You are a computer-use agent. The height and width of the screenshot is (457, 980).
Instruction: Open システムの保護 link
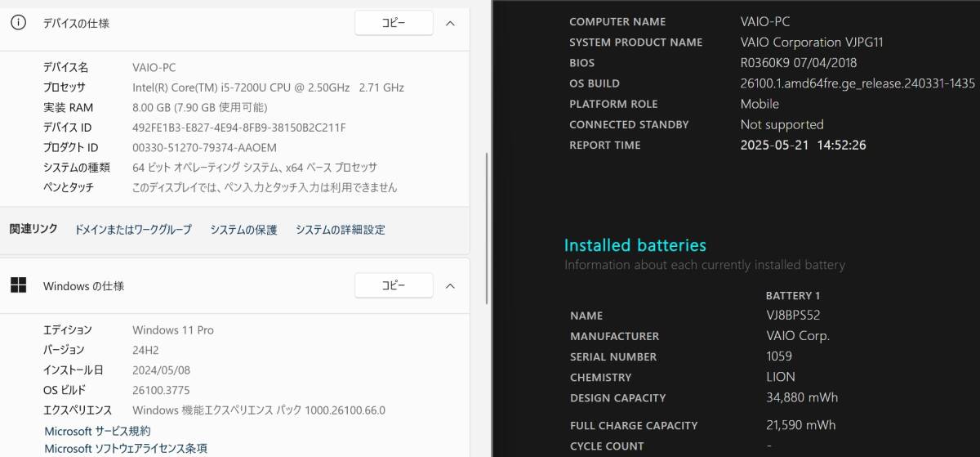(x=243, y=230)
